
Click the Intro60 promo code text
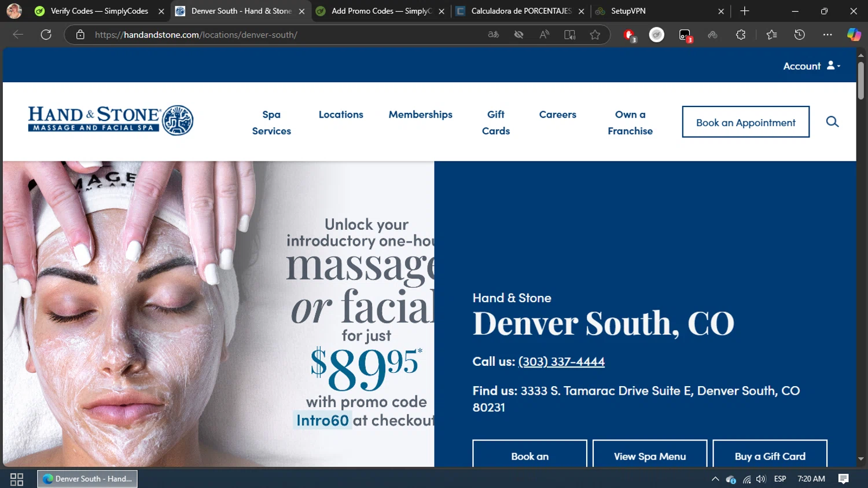pyautogui.click(x=322, y=420)
